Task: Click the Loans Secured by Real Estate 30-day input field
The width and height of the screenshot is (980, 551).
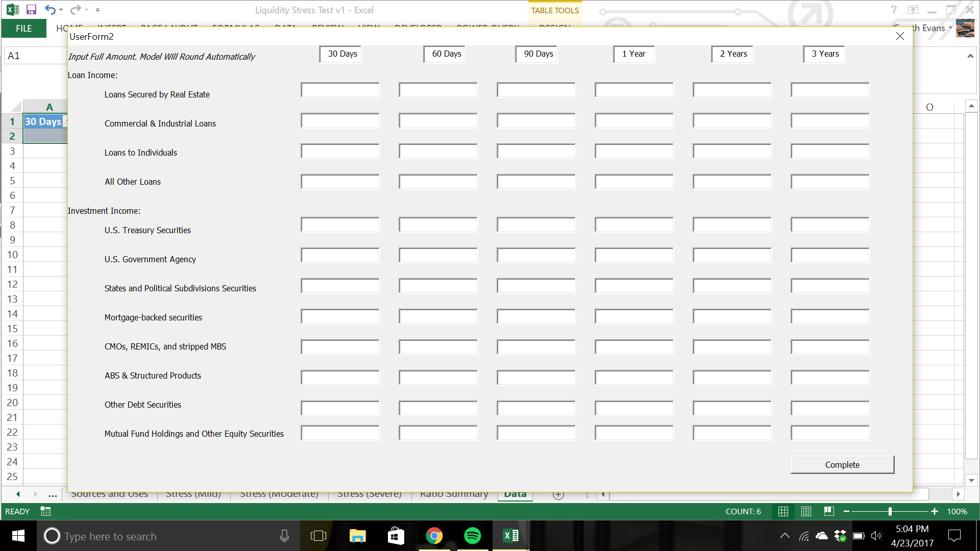Action: click(340, 89)
